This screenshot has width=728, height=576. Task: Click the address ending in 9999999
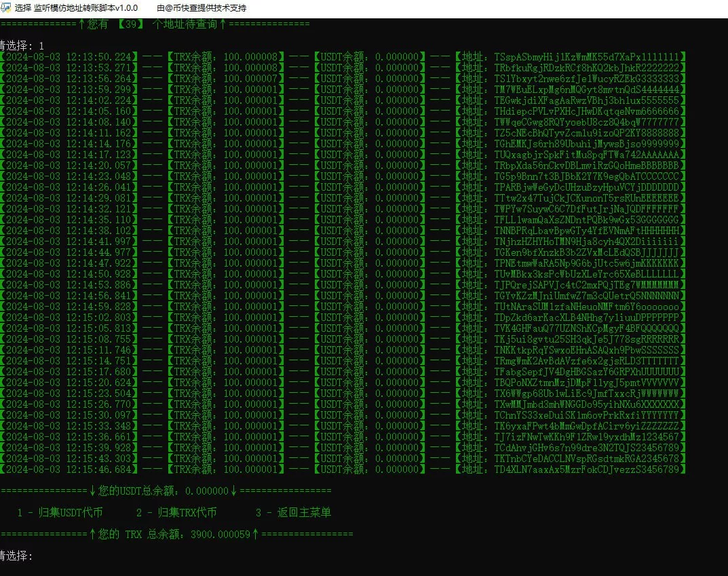pyautogui.click(x=586, y=143)
